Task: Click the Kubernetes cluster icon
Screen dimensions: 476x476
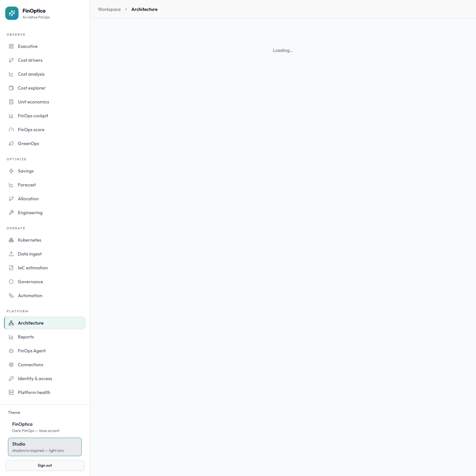Action: [x=11, y=240]
